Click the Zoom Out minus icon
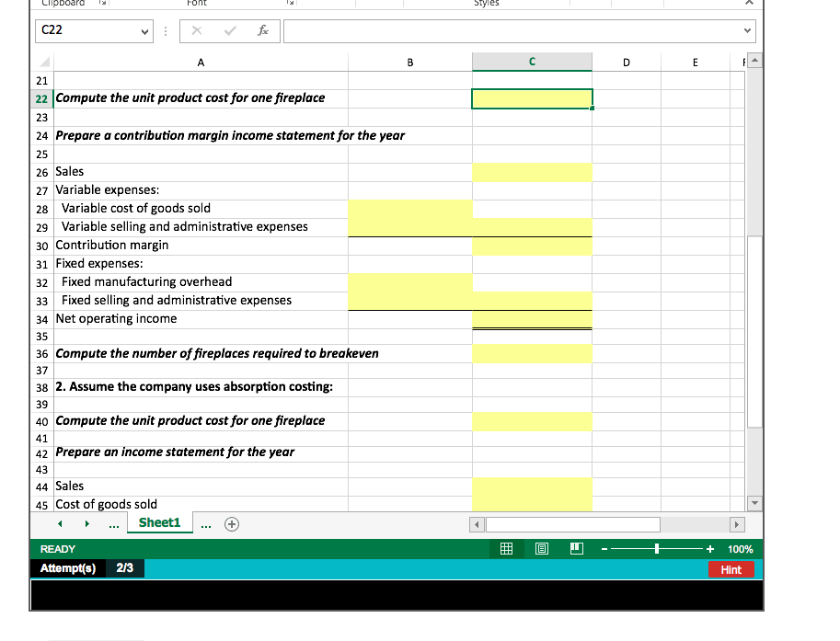Viewport: 840px width, 641px height. click(x=603, y=548)
